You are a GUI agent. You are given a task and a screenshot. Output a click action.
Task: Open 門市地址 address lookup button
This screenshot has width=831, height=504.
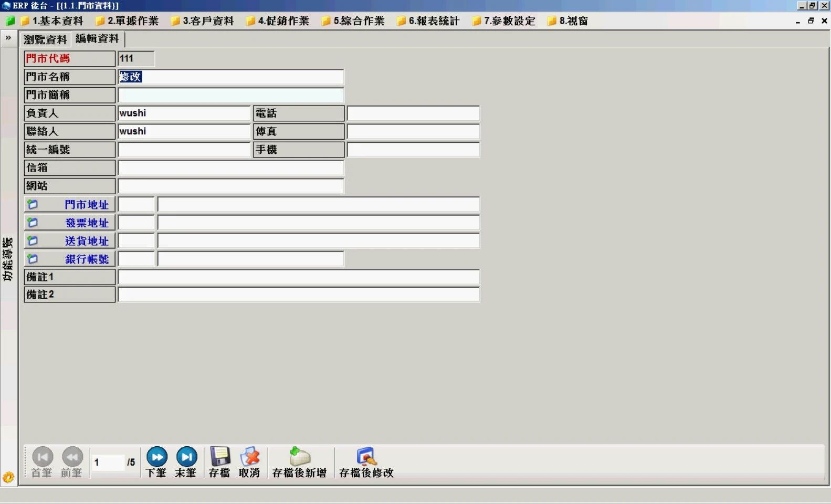pos(69,204)
